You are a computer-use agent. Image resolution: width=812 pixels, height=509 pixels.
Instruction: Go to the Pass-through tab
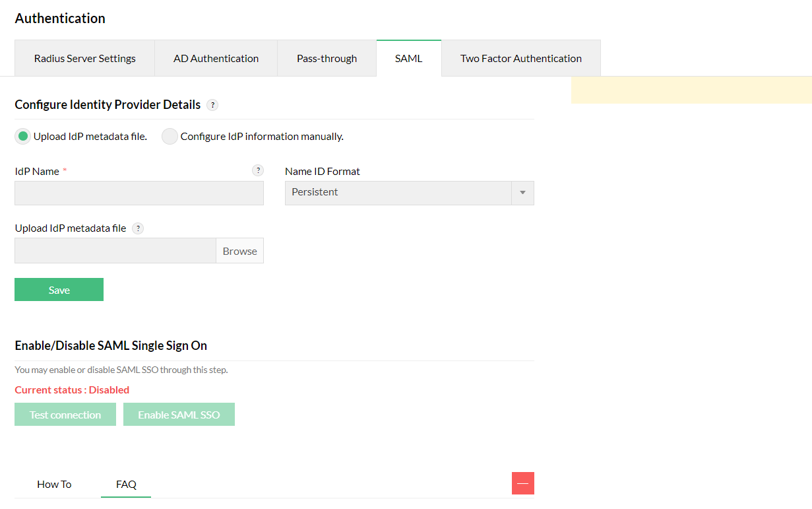(x=327, y=59)
